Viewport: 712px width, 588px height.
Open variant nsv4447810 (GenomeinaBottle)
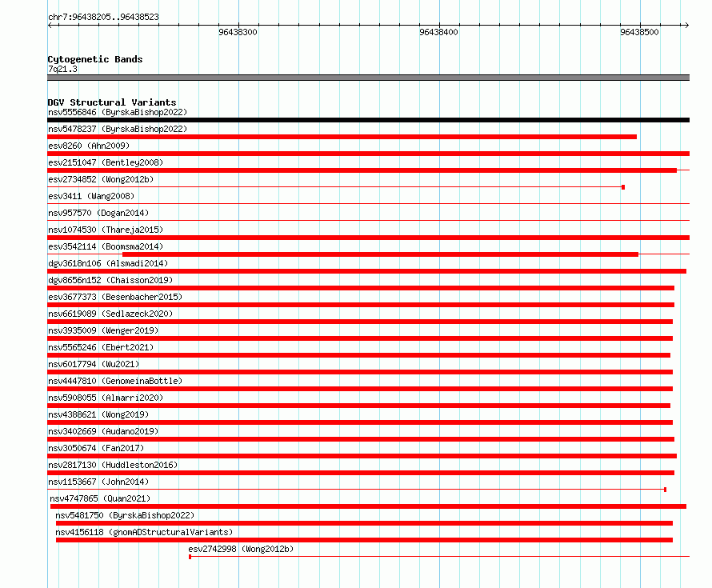tap(115, 381)
